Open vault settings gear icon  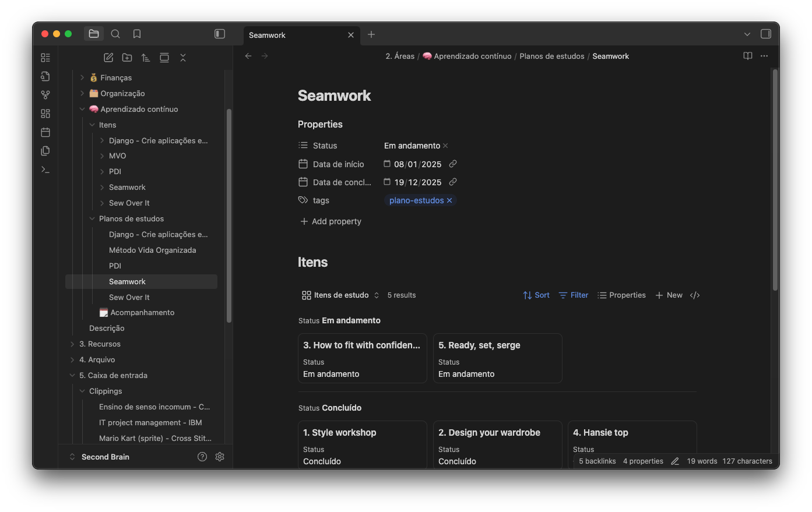click(220, 457)
